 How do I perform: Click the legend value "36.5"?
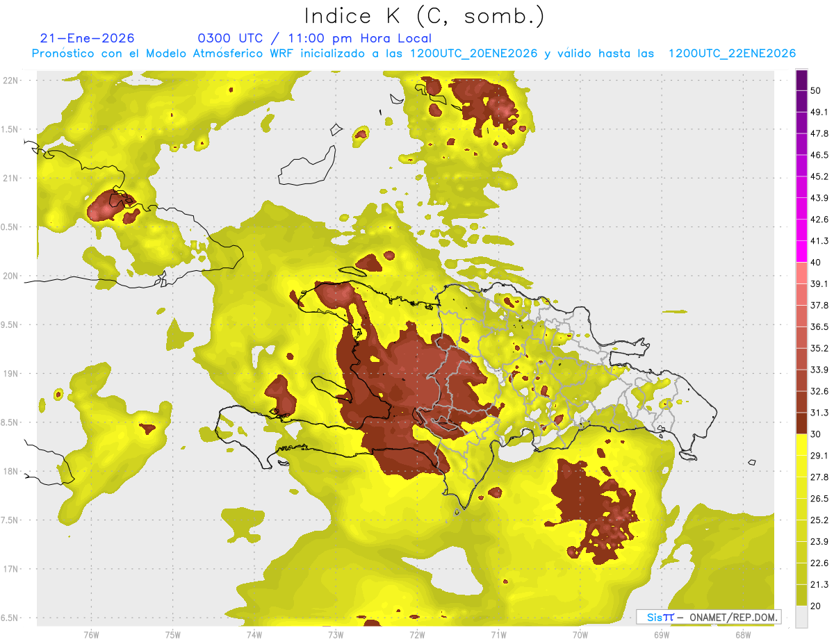(x=819, y=327)
